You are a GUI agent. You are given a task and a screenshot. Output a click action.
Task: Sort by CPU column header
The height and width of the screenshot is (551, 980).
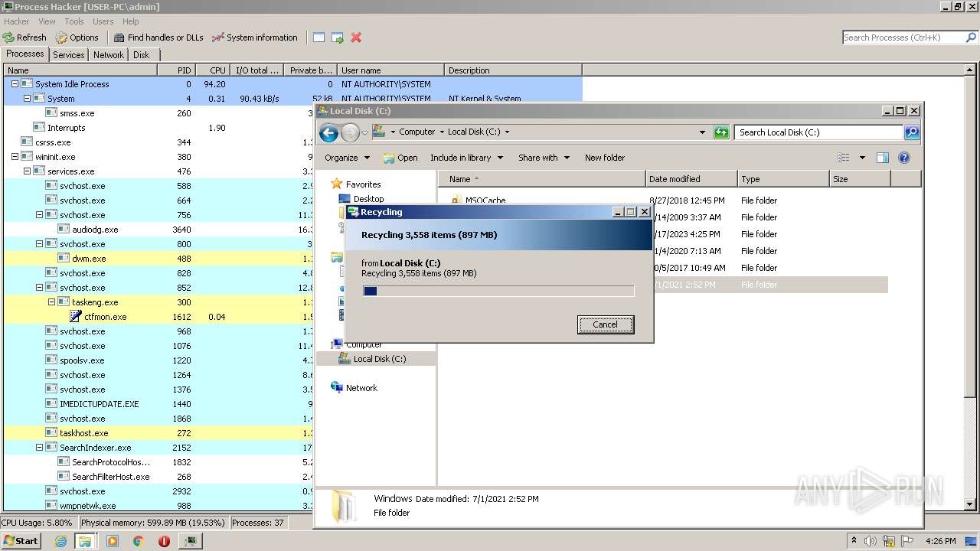tap(213, 70)
